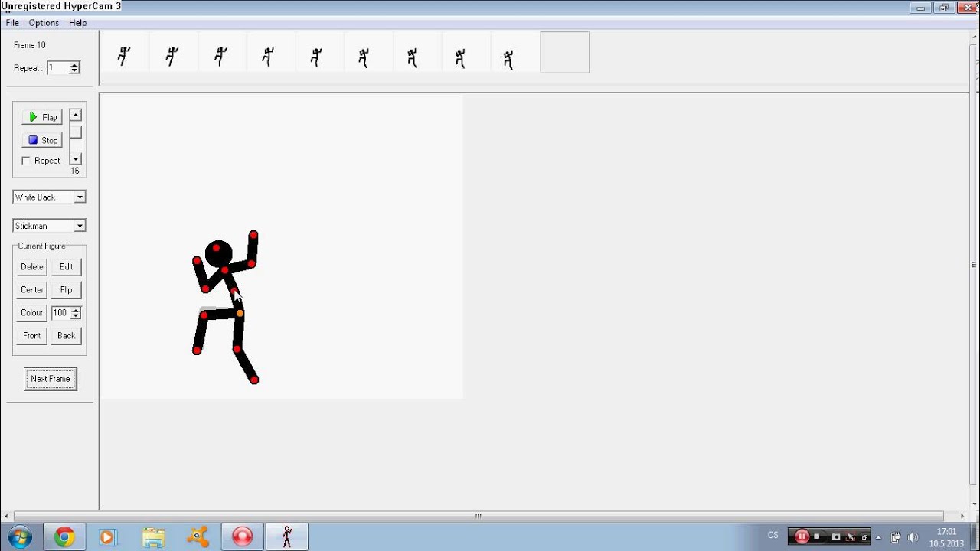
Task: Decrease the frame Repeat count
Action: [x=74, y=71]
